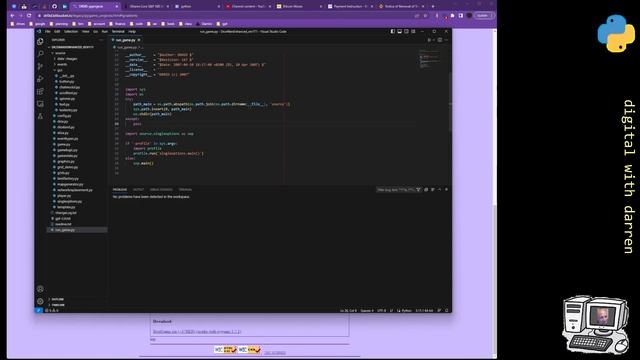
Task: Toggle Problems view as tree or table
Action: point(433,189)
